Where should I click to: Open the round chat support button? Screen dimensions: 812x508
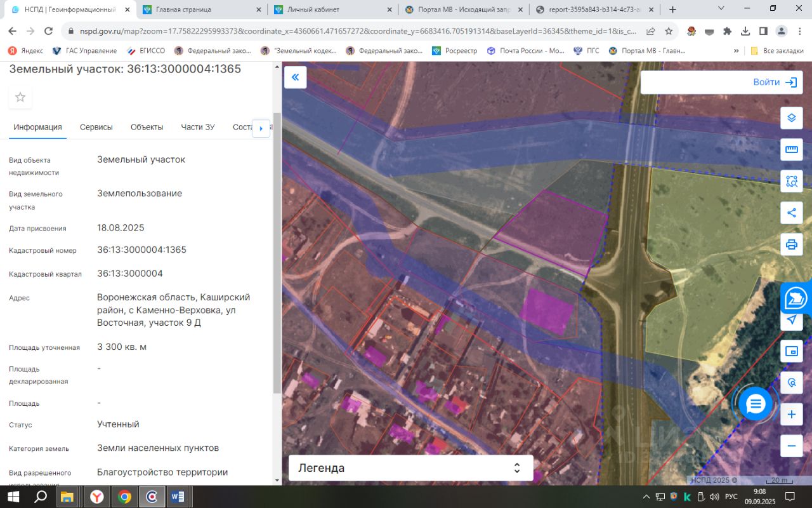(x=756, y=403)
